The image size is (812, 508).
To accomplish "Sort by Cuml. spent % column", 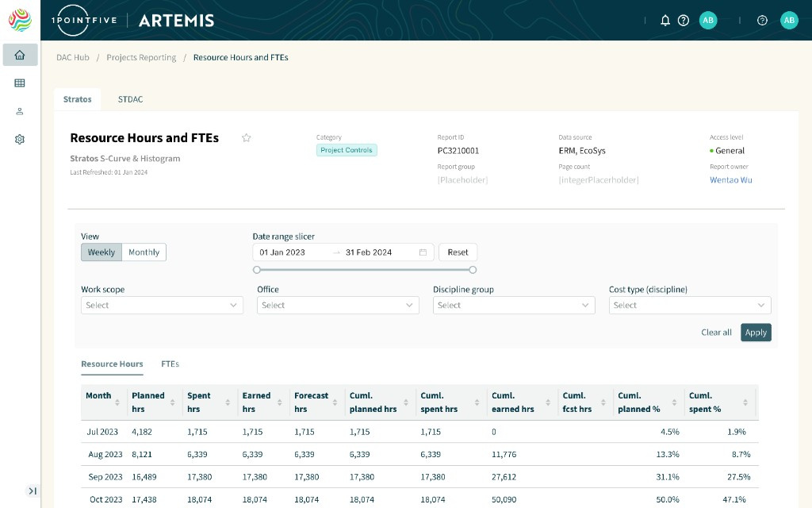I will pyautogui.click(x=745, y=402).
